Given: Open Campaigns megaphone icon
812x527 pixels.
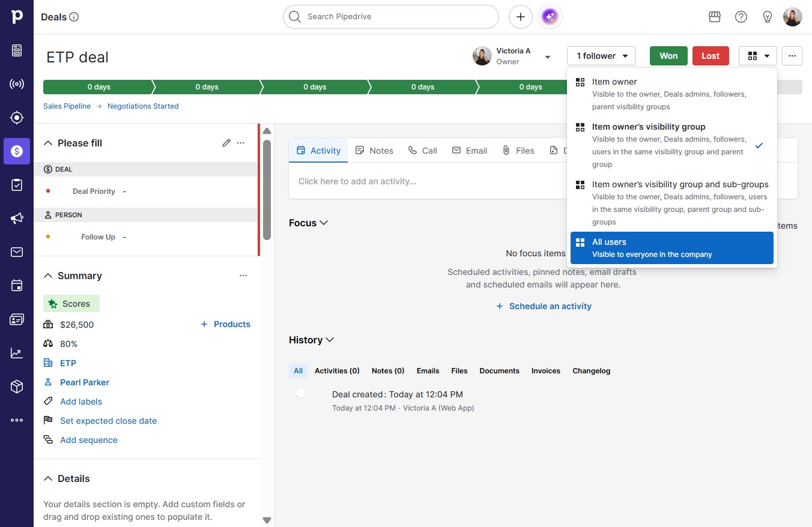Looking at the screenshot, I should pos(17,218).
